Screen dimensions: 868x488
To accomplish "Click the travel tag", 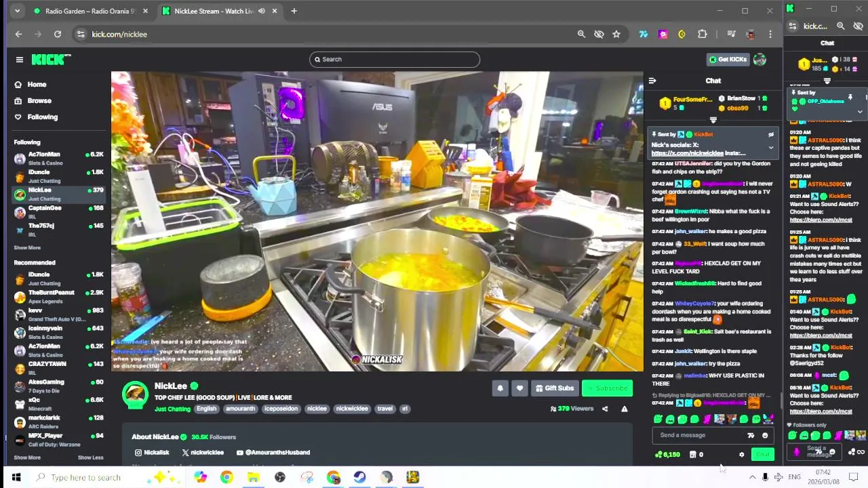I will tap(385, 409).
